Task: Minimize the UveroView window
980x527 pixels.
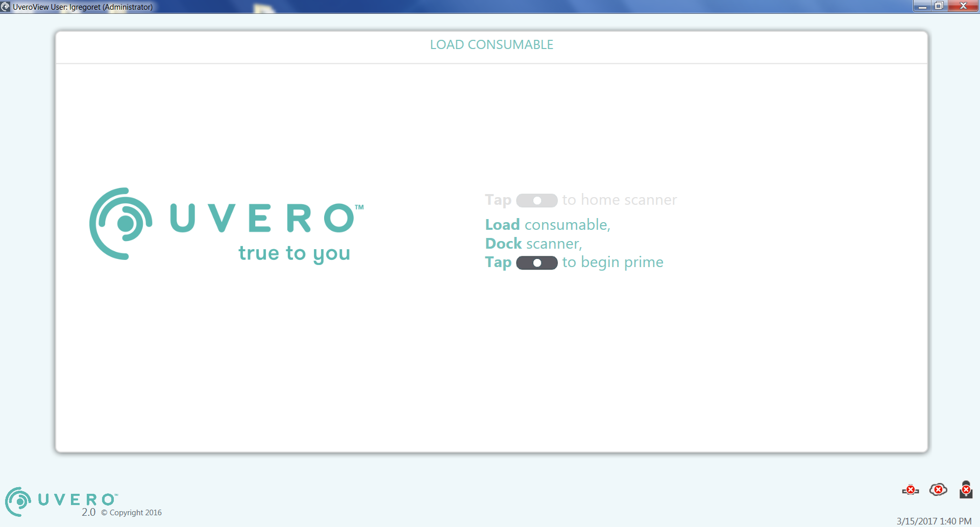Action: 922,6
